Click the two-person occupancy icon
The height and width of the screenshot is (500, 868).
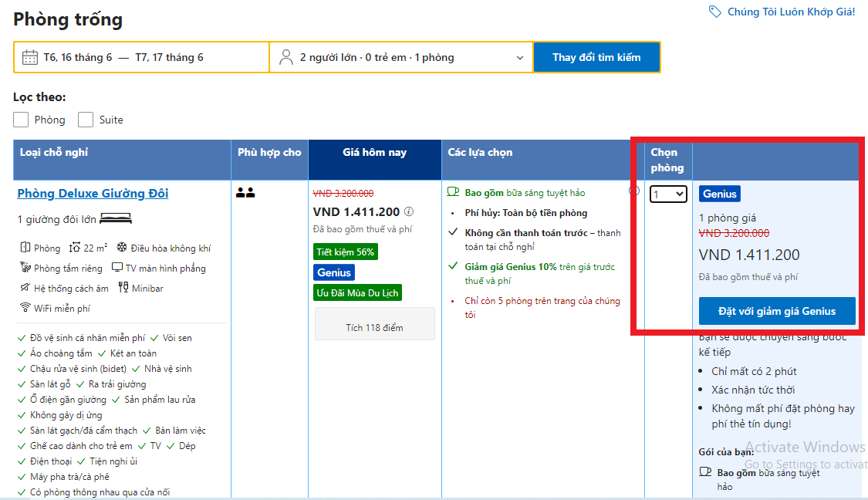coord(245,193)
